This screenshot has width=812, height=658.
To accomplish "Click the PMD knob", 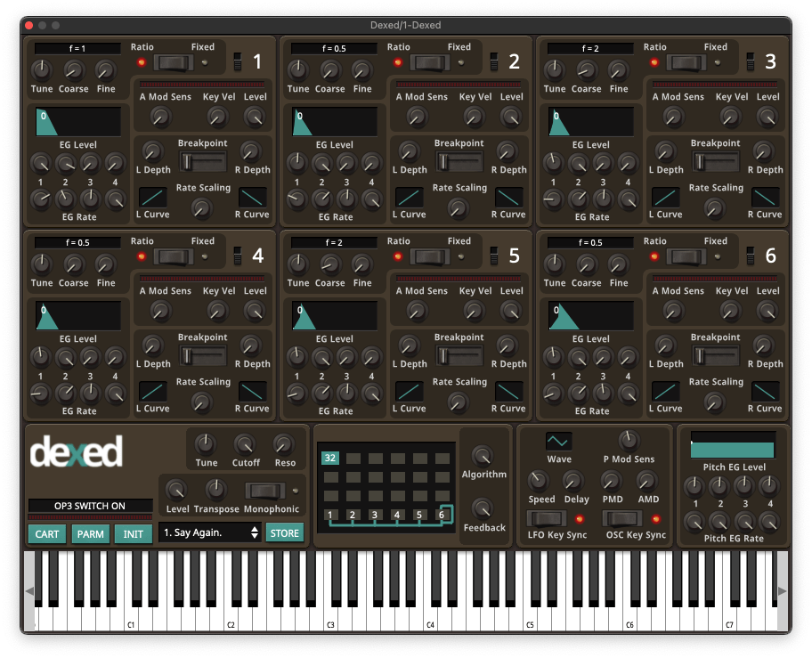I will [x=612, y=481].
